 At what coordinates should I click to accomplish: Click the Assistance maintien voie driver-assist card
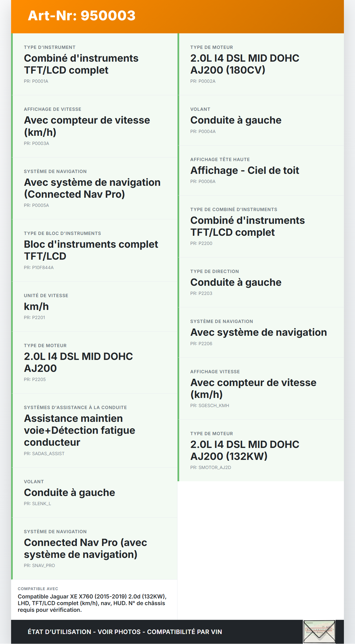click(94, 430)
